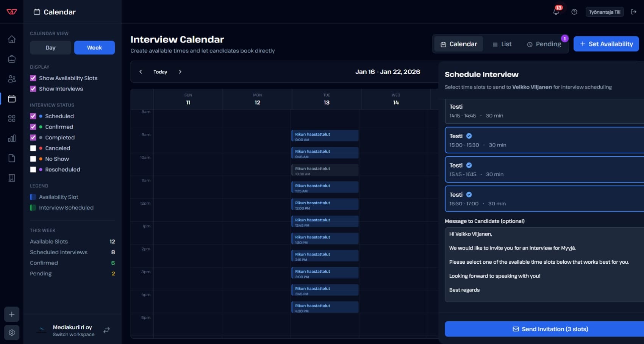Open the Pending tab

click(544, 44)
